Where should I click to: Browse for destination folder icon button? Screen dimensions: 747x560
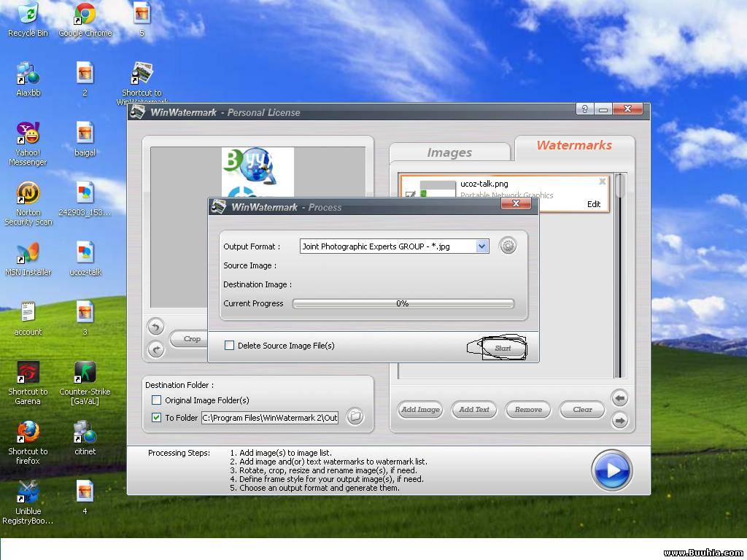click(355, 416)
